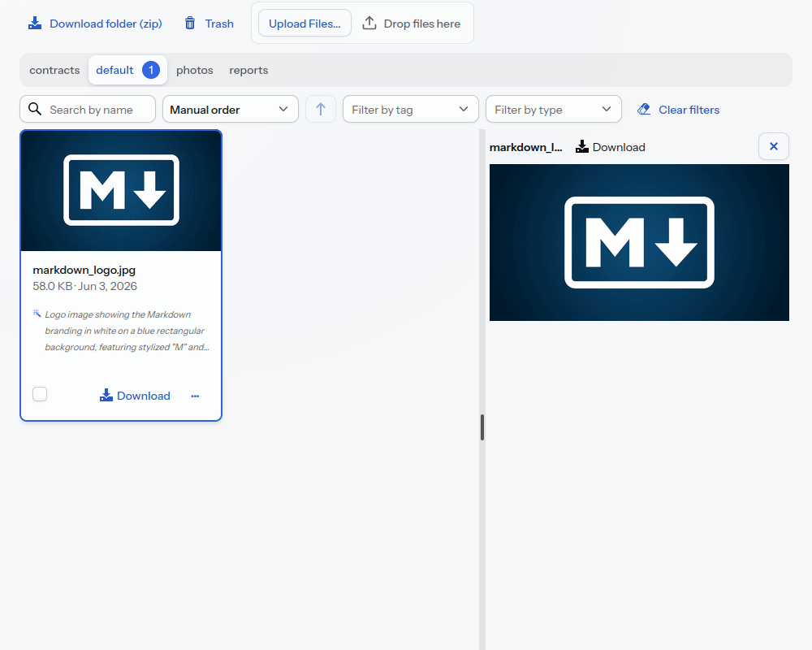Expand the Filter by type dropdown

554,110
